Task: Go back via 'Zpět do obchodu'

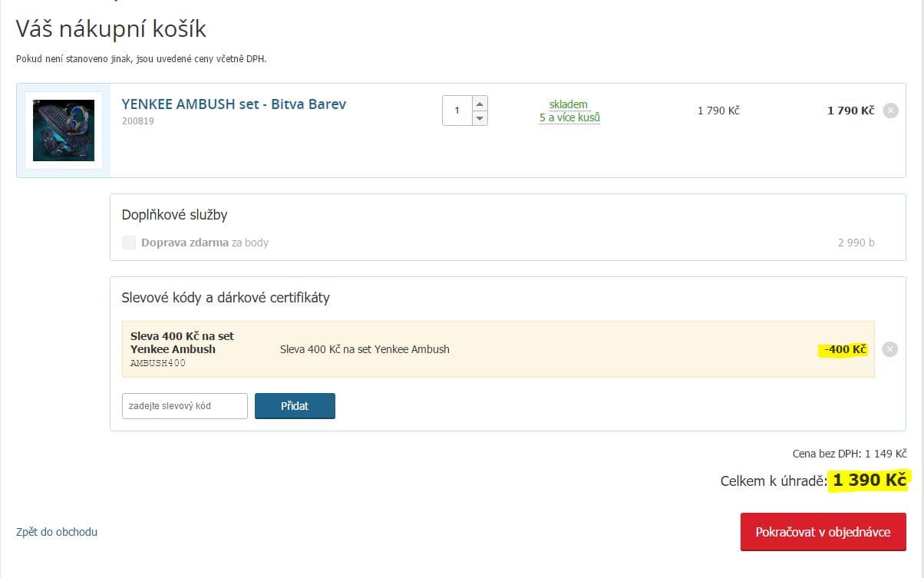Action: [57, 532]
